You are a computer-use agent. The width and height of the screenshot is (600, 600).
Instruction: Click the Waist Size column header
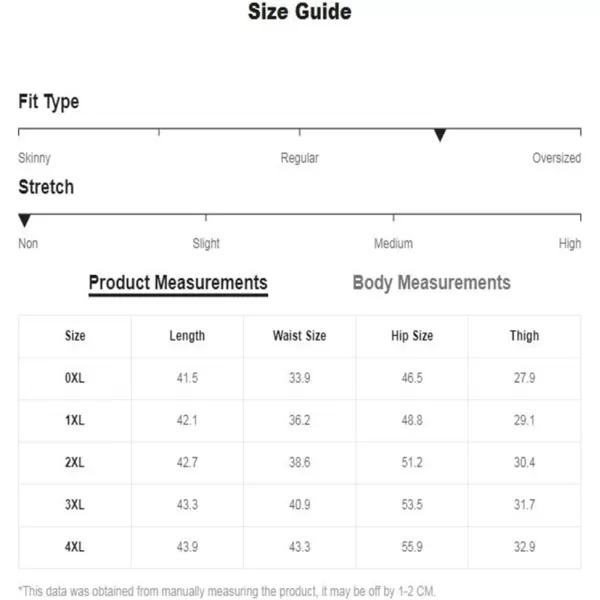[x=300, y=336]
